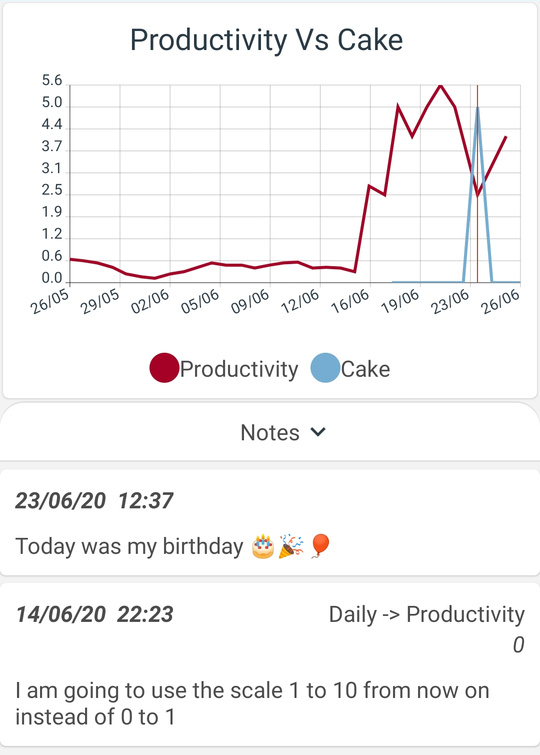The image size is (540, 755).
Task: Click the party popper emoji
Action: click(x=291, y=546)
